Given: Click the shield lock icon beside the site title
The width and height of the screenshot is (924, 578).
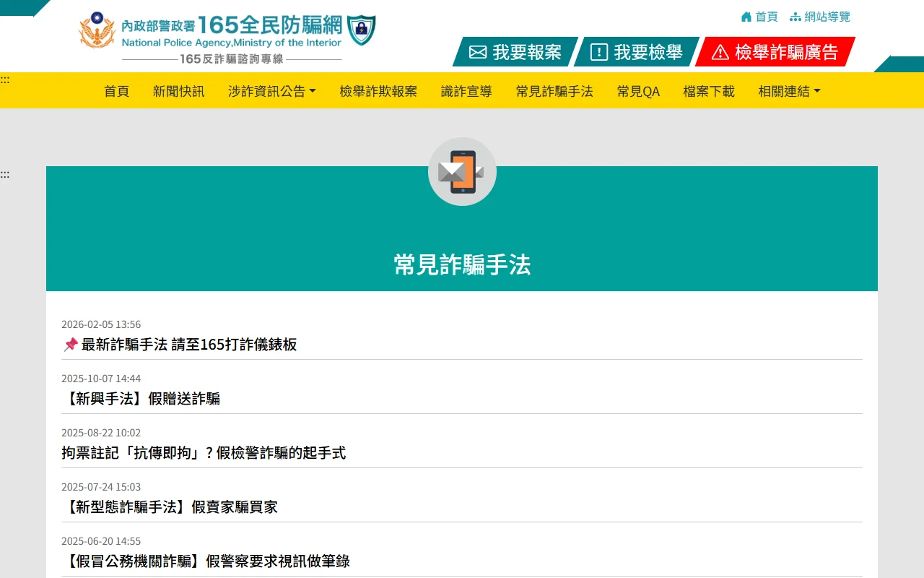Looking at the screenshot, I should click(361, 30).
